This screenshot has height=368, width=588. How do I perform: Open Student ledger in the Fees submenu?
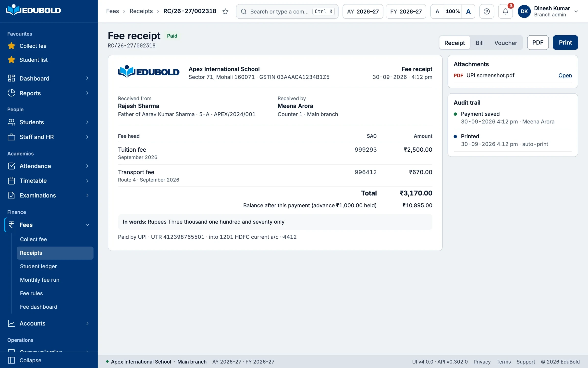coord(38,266)
